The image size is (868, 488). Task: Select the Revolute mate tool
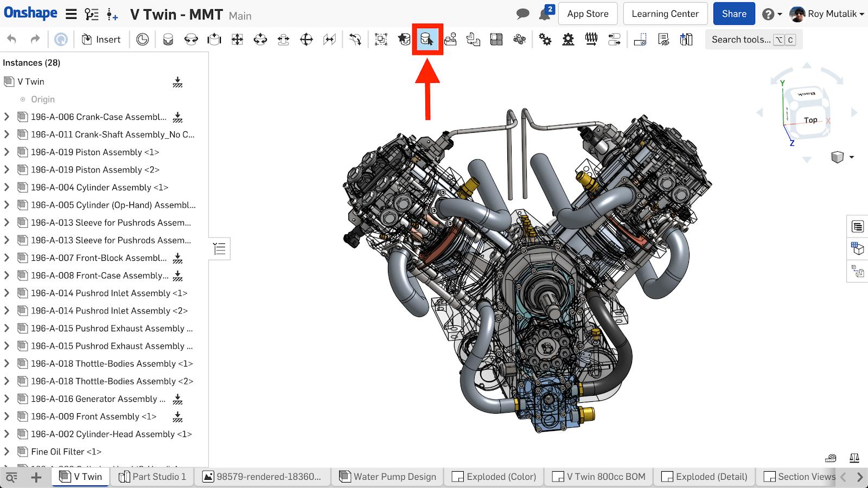coord(191,40)
